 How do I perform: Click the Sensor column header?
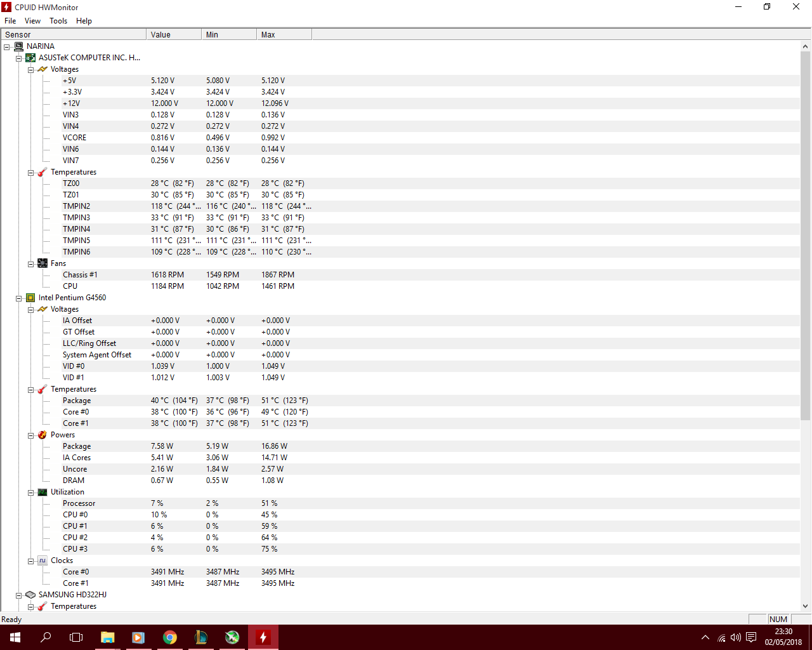pyautogui.click(x=73, y=34)
